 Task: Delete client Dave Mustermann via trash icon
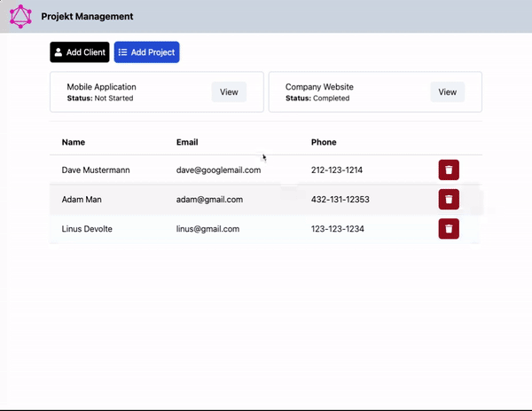pos(449,170)
